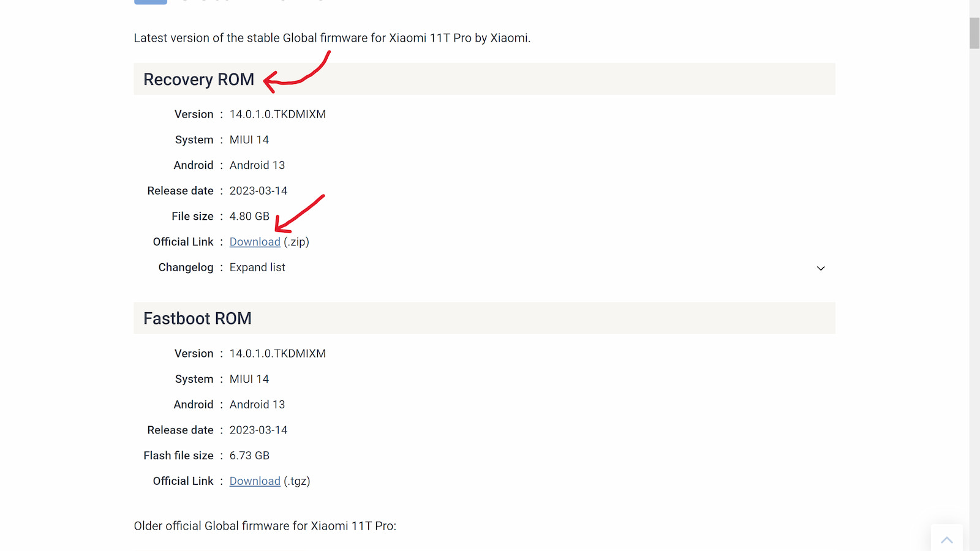Grab the vertical scrollbar thumb
Viewport: 980px width, 551px height.
974,33
